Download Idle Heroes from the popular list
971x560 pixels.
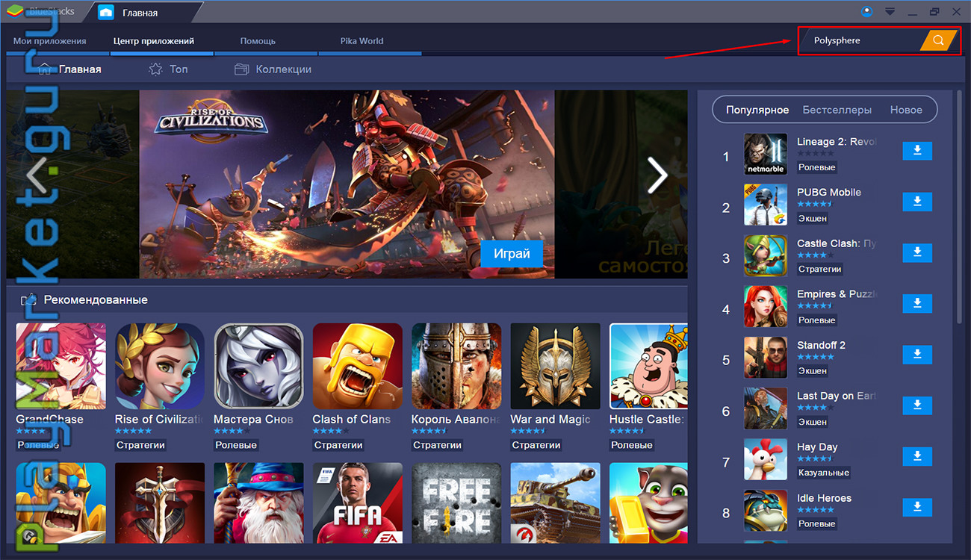pyautogui.click(x=917, y=507)
